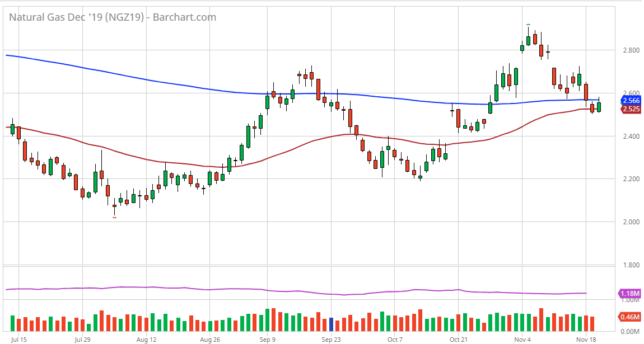Select the Aug 12 date label
644x344 pixels.
tap(146, 339)
